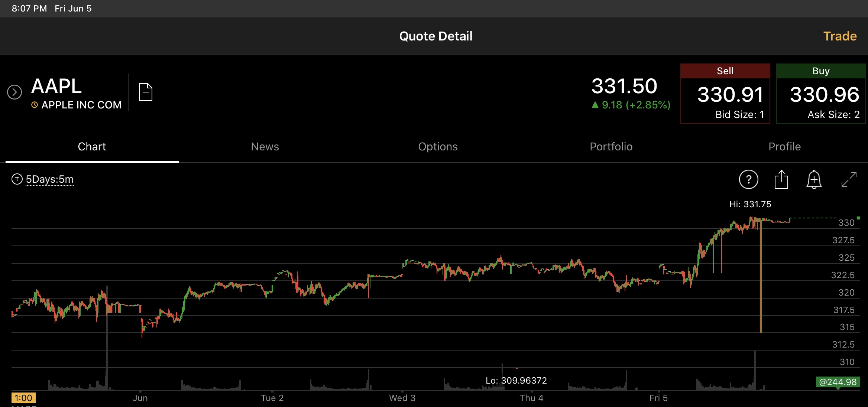Tap the Ask Size: 2 text
868x407 pixels.
pos(833,115)
